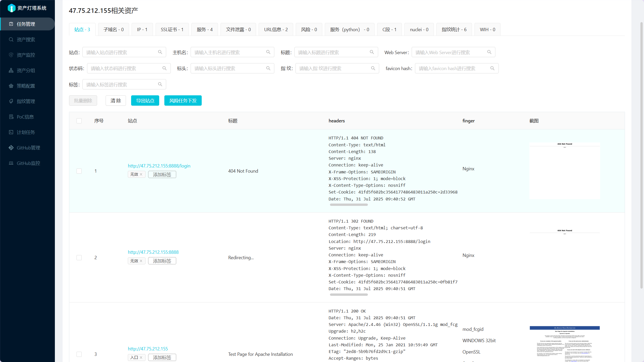Switch to the 指纹统计 - 6 tab
The width and height of the screenshot is (644, 362).
(x=454, y=30)
